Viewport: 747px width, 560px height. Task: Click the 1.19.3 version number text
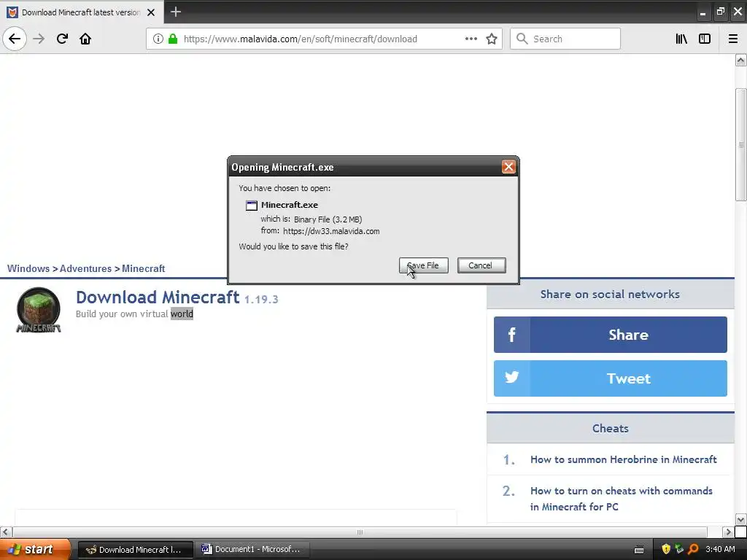point(261,299)
